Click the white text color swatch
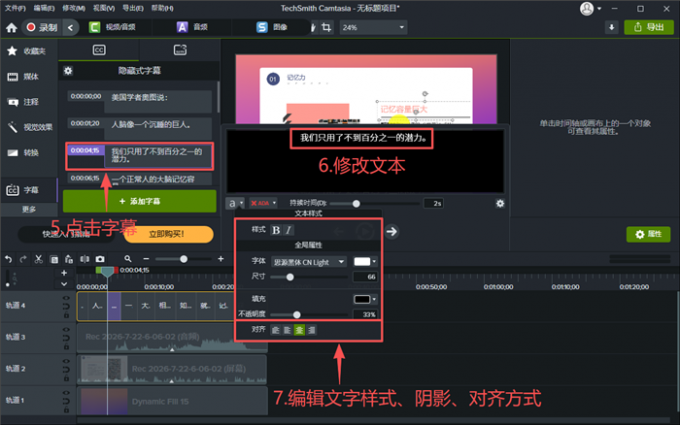The image size is (680, 425). (x=362, y=262)
